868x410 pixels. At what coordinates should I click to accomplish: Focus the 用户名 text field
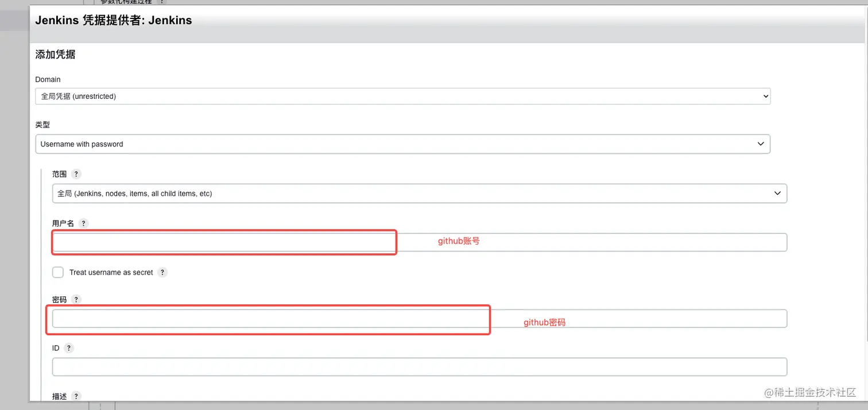coord(420,242)
